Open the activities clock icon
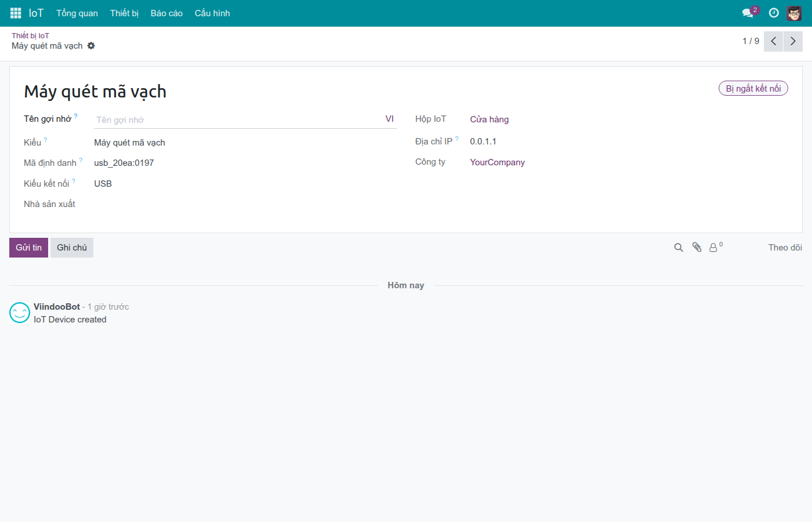The width and height of the screenshot is (812, 522). [774, 13]
